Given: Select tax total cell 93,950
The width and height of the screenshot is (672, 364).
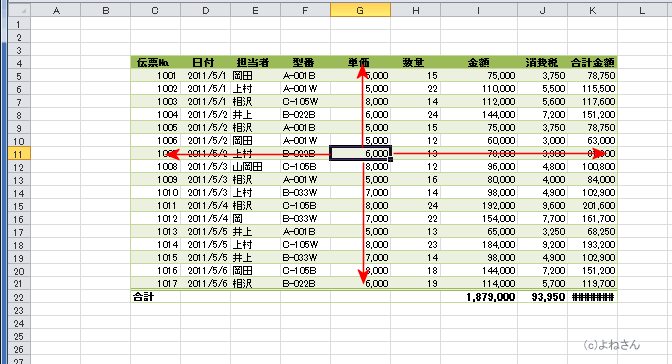Looking at the screenshot, I should pos(543,297).
